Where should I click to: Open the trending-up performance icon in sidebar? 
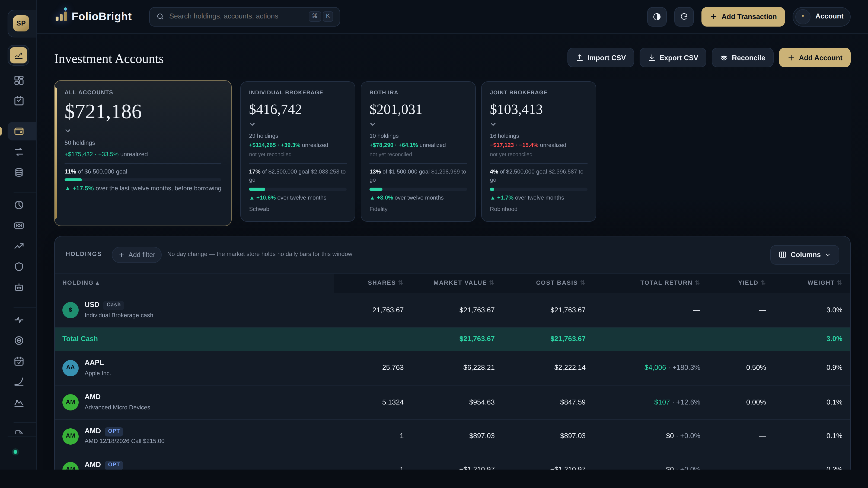19,246
